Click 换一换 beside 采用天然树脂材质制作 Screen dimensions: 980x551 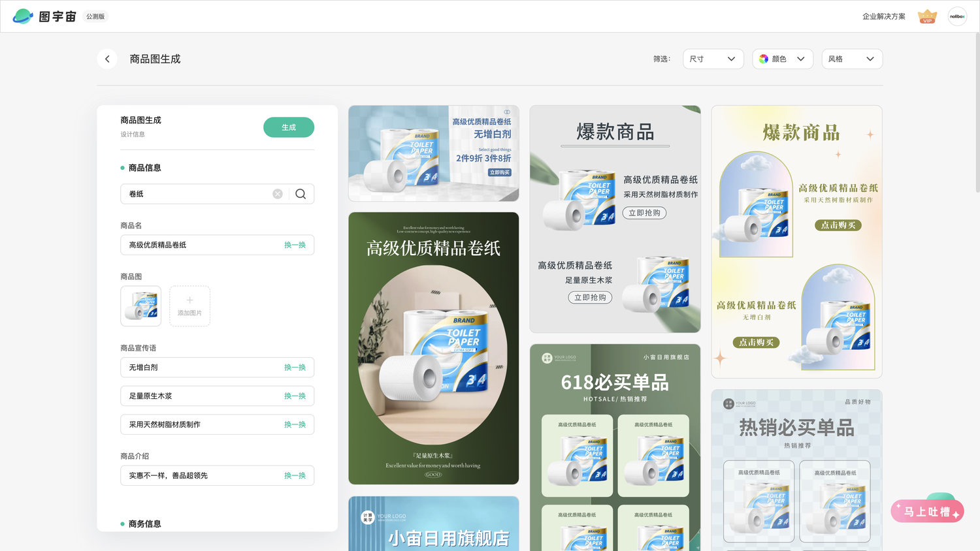295,424
